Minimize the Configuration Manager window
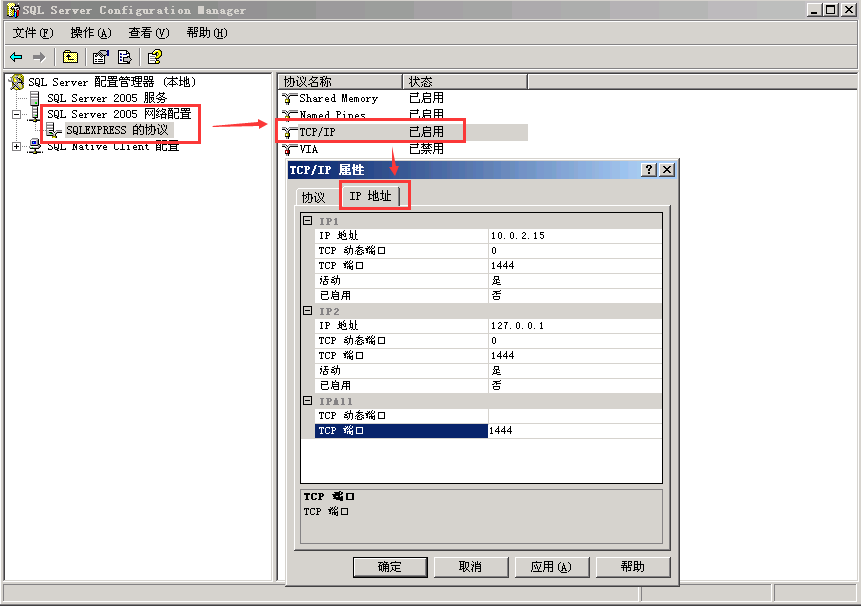861x606 pixels. (x=815, y=10)
